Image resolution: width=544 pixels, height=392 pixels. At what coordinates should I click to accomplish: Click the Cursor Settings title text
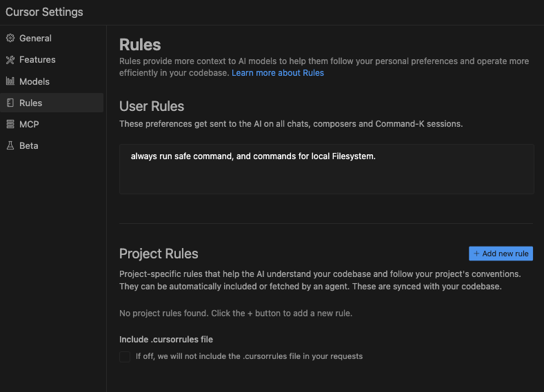point(44,12)
